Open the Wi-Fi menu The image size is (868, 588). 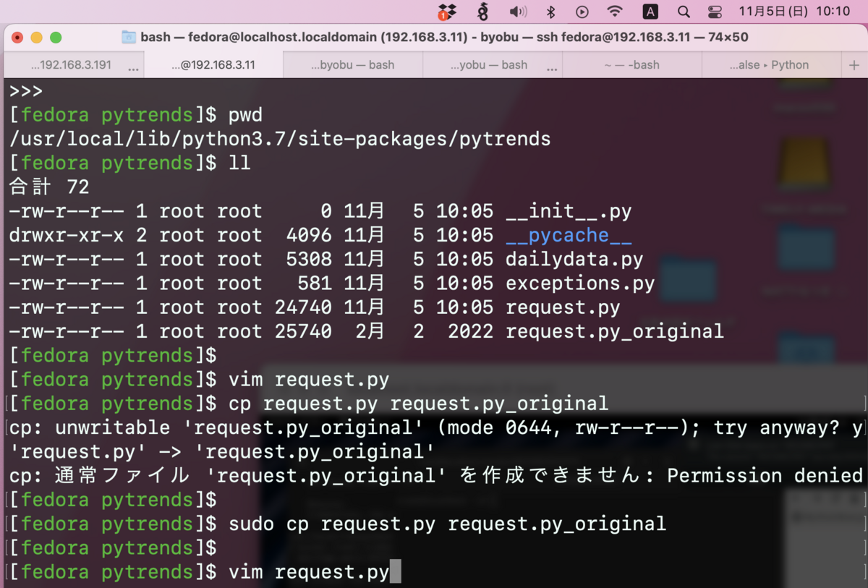(616, 12)
